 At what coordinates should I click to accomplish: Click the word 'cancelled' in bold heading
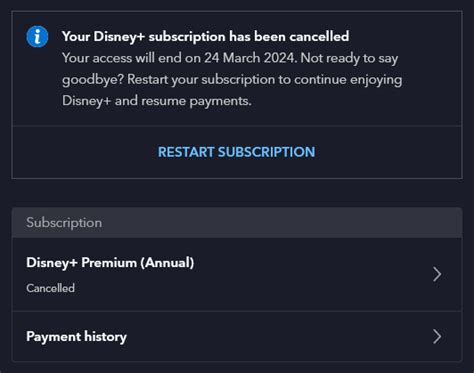coord(319,36)
